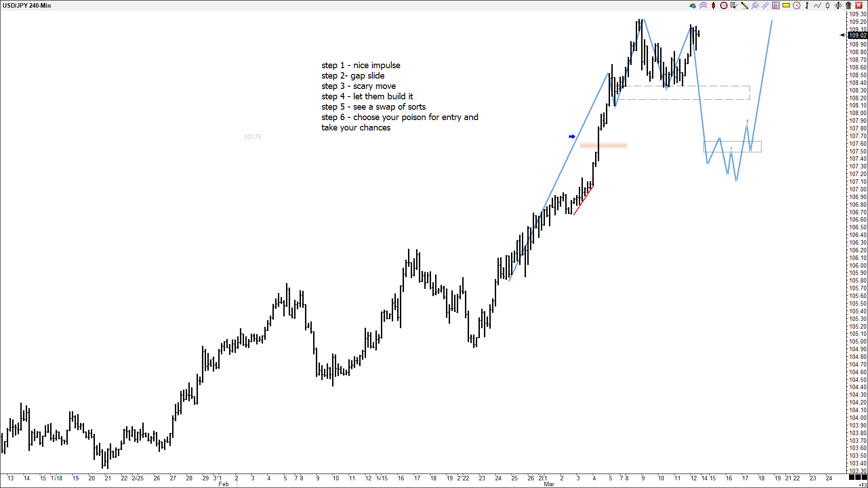Click the bar spacing arrows icon
This screenshot has height=488, width=868.
838,5
